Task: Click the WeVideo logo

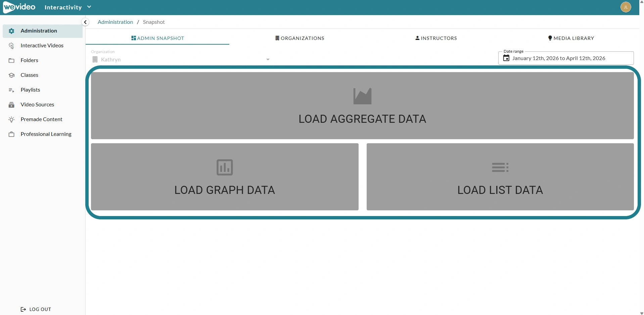Action: pos(19,7)
